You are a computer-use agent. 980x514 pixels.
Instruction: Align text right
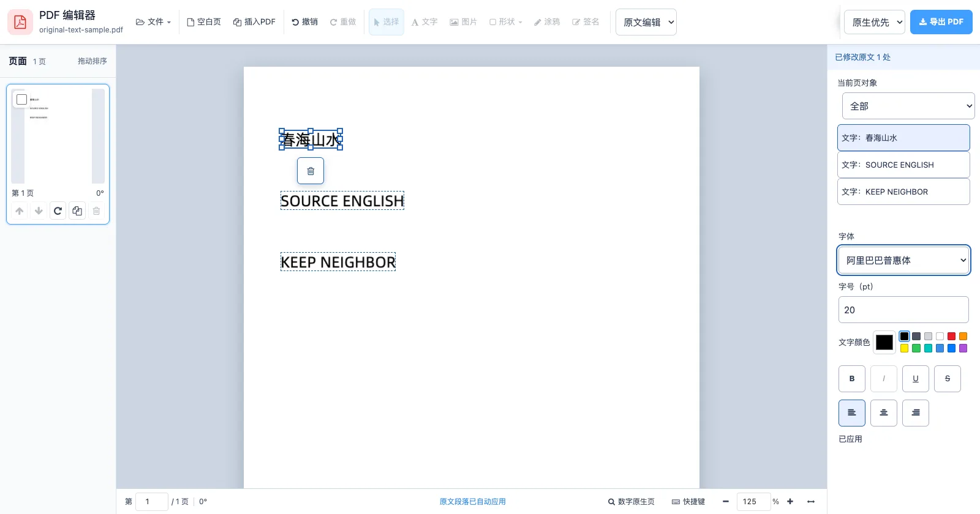(916, 413)
